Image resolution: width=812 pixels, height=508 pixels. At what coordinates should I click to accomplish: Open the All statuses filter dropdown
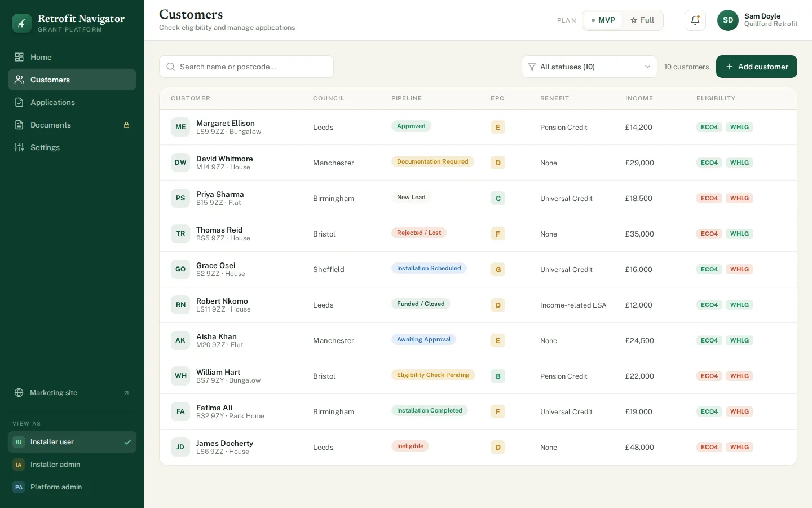click(x=589, y=67)
